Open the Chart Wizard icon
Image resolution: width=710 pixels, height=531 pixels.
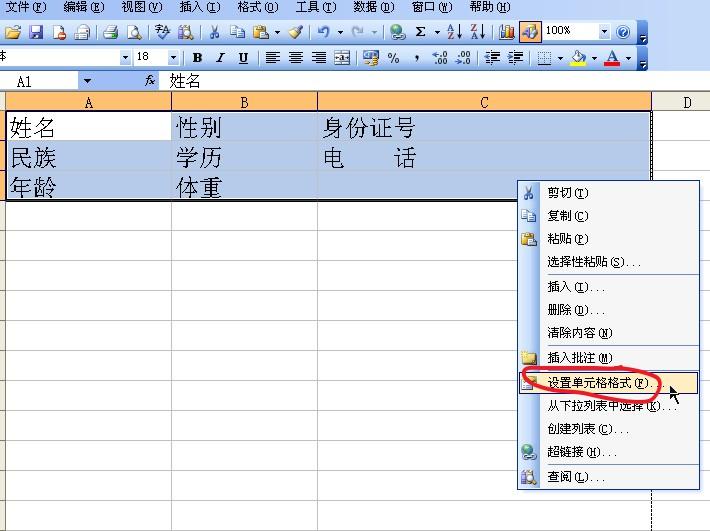point(507,32)
